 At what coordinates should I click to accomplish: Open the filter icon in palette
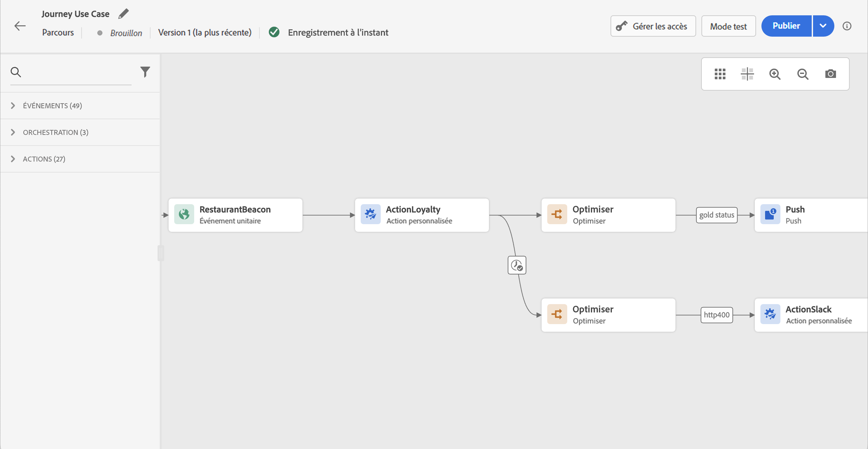click(x=145, y=72)
